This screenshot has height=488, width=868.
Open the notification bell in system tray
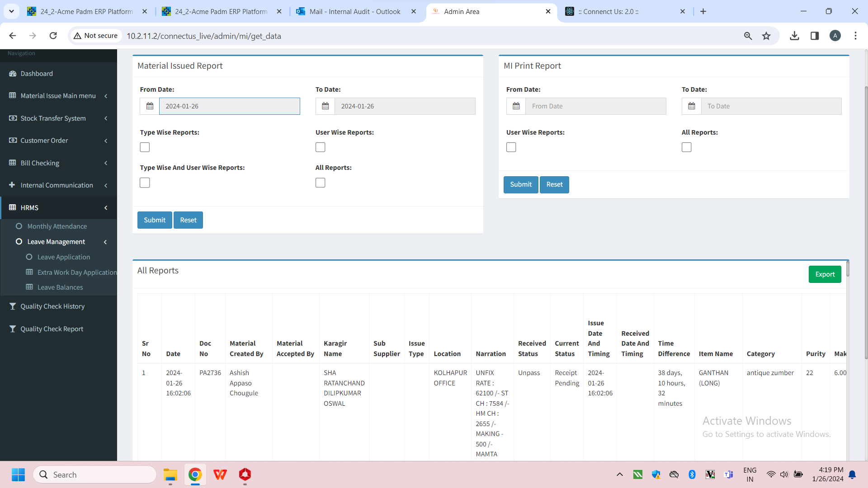pyautogui.click(x=852, y=474)
